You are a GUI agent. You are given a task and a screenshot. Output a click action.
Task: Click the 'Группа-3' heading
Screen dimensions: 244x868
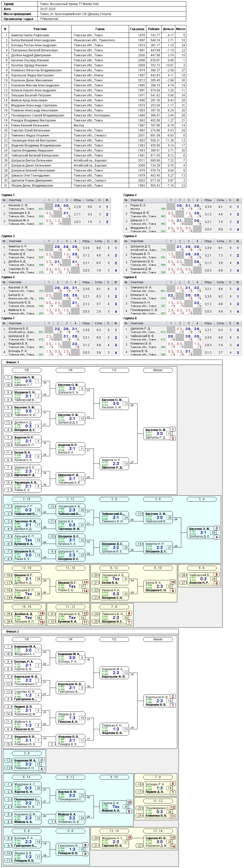[x=8, y=236]
